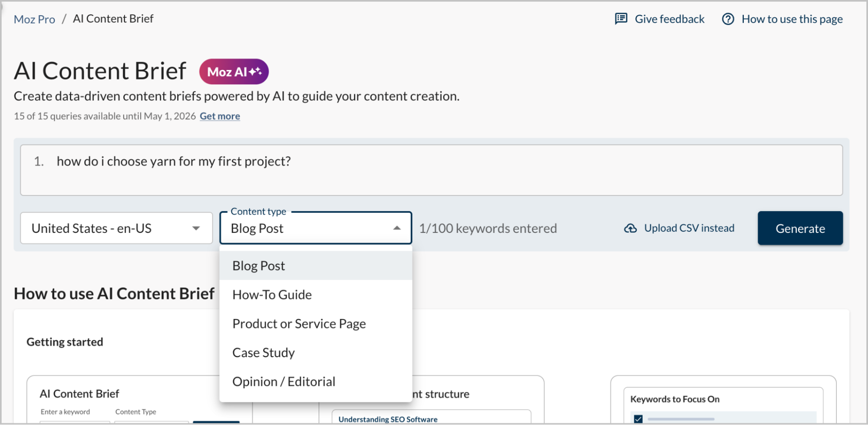Click the keyword entry text box
Screen dimensions: 868x425
click(x=431, y=170)
